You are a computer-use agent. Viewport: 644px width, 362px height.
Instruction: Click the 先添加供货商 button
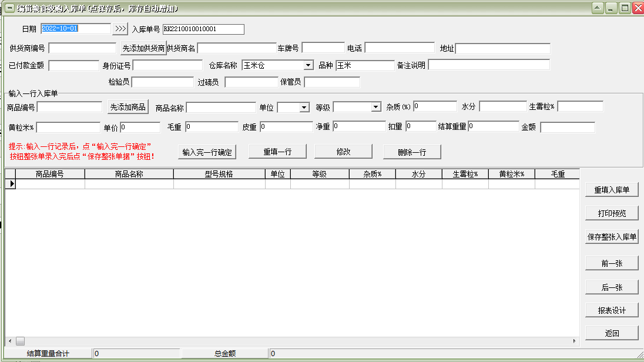click(143, 48)
